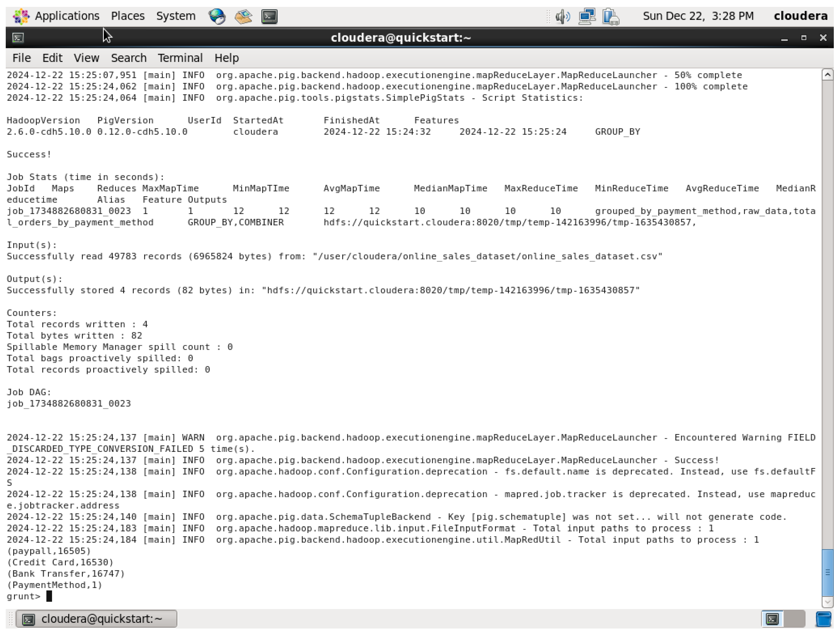Open a new terminal from the top panel launcher
The height and width of the screenshot is (637, 840).
point(270,16)
